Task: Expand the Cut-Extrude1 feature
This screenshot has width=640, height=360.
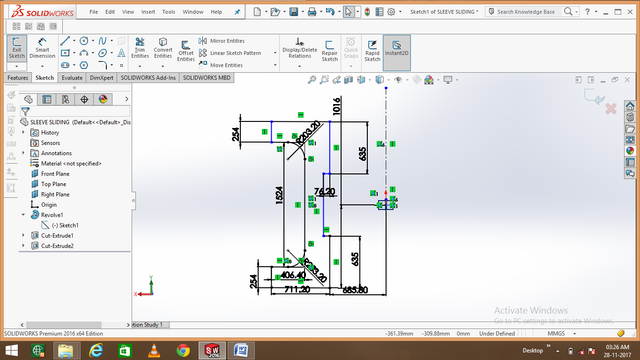Action: [23, 236]
